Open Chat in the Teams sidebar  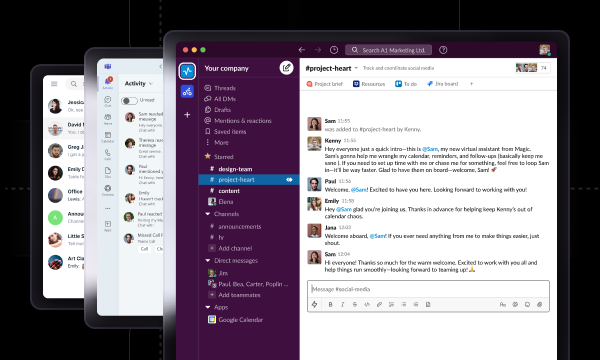tap(108, 101)
